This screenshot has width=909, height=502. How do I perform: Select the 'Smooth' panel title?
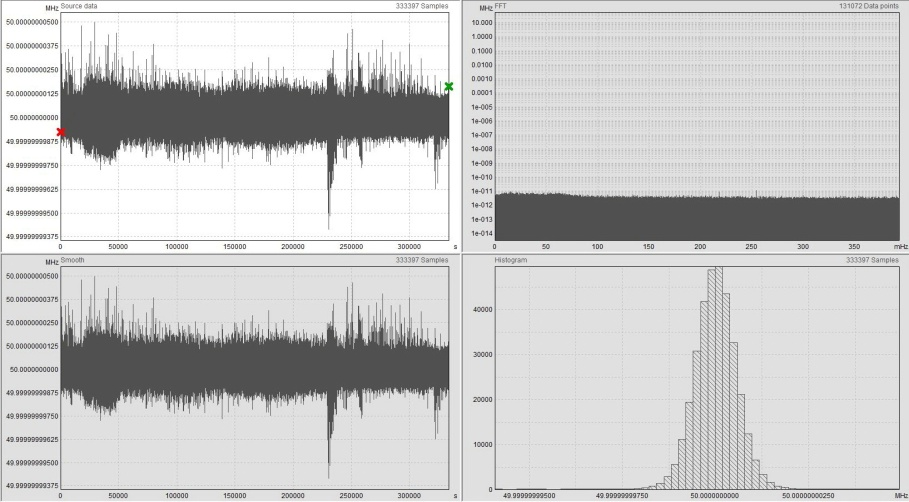coord(72,260)
